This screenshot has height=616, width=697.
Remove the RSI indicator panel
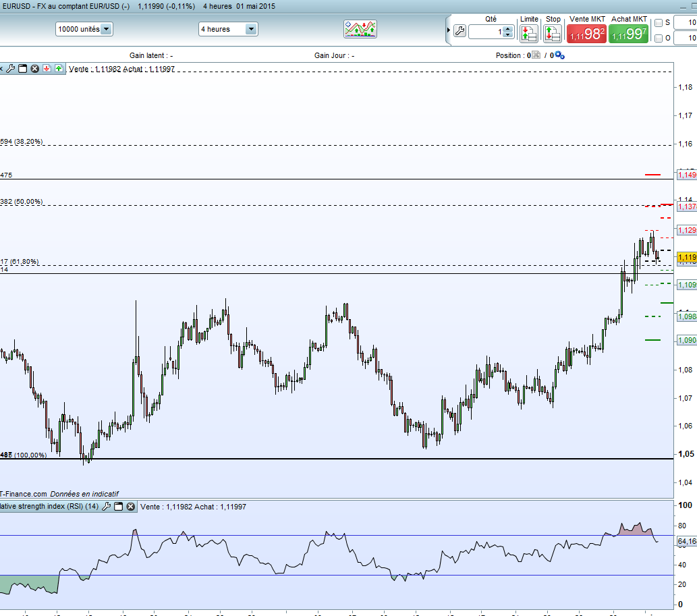(131, 506)
